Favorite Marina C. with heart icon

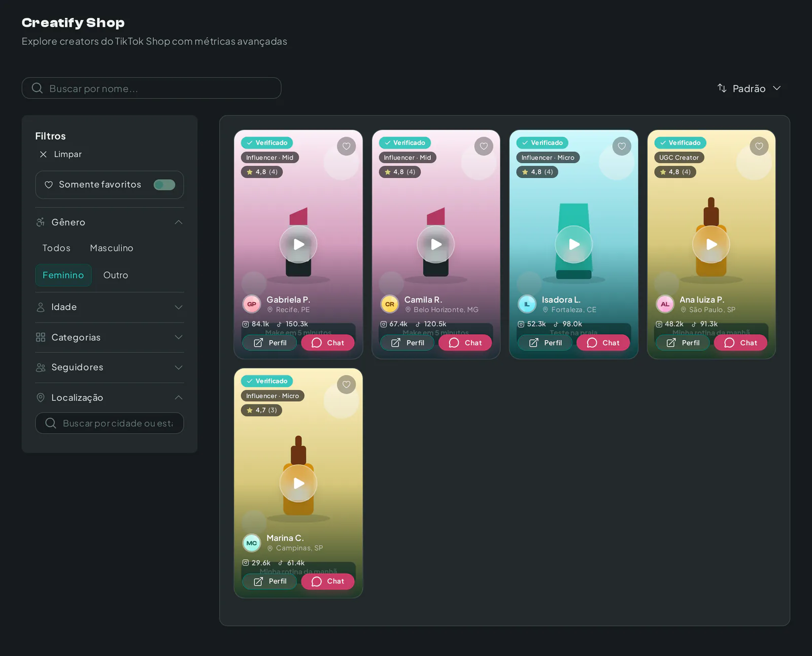(346, 384)
